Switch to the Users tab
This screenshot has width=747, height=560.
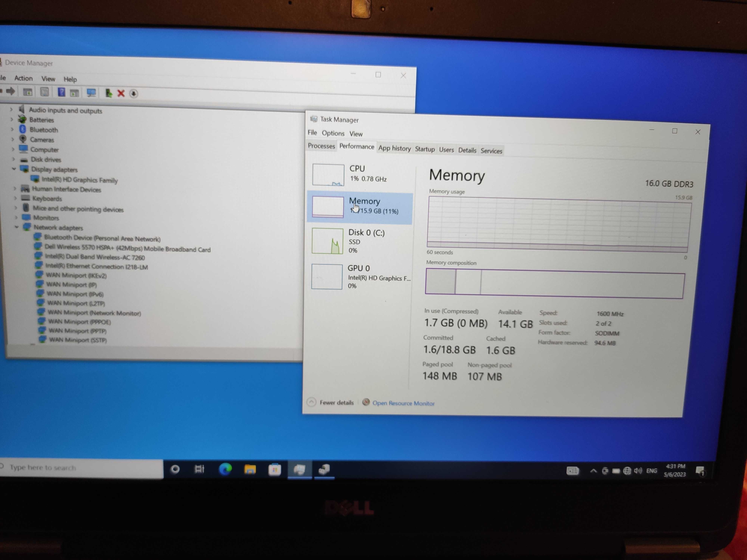[x=447, y=150]
